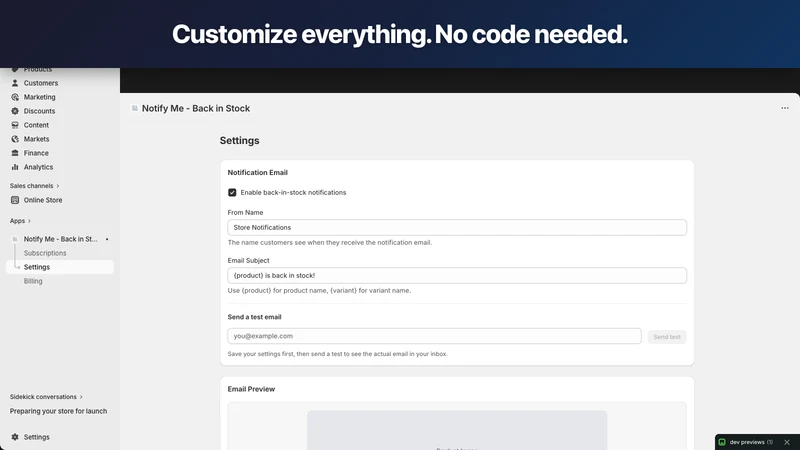This screenshot has width=800, height=450.
Task: Click the Send a test email heading
Action: (254, 317)
